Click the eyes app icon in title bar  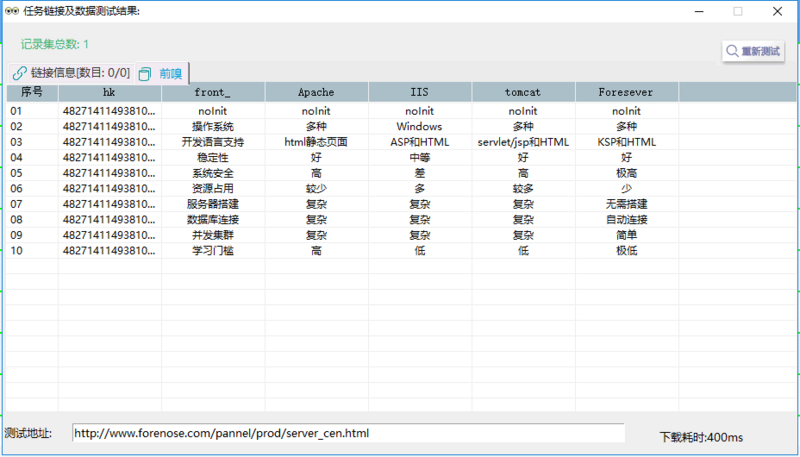(12, 11)
